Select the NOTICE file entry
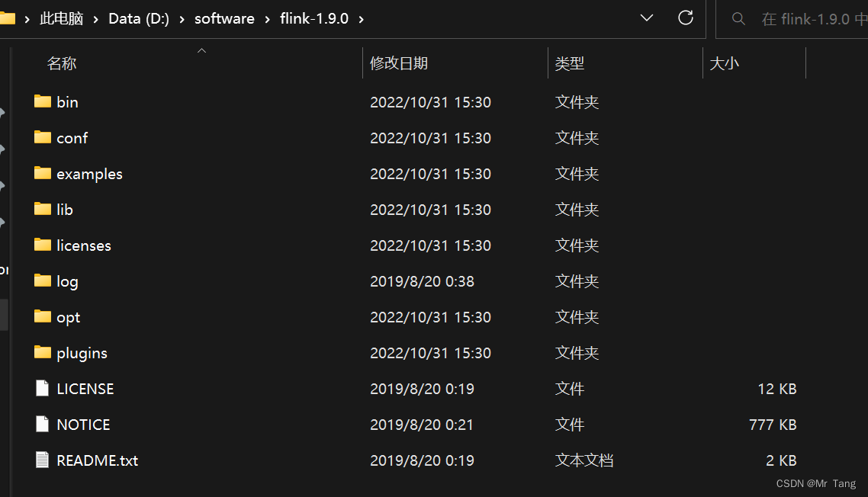Screen dimensions: 868x497 tap(83, 425)
